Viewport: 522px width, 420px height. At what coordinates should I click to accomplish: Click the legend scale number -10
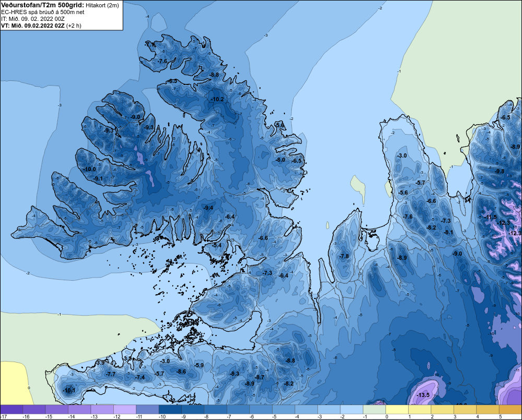click(162, 417)
